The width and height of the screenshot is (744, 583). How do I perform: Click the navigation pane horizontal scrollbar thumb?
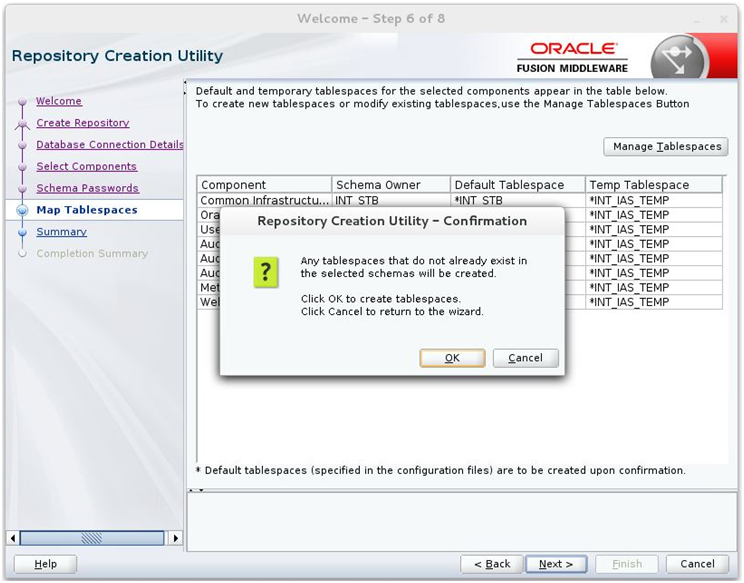tap(92, 538)
